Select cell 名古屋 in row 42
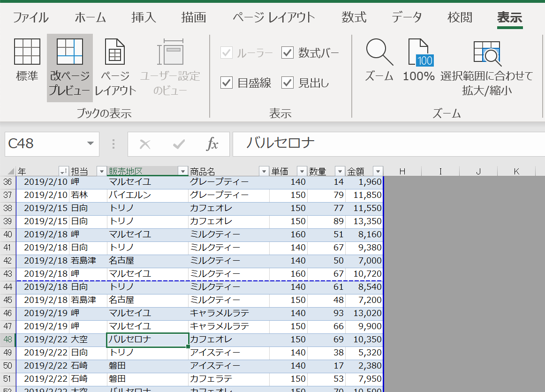The image size is (545, 392). (x=147, y=261)
